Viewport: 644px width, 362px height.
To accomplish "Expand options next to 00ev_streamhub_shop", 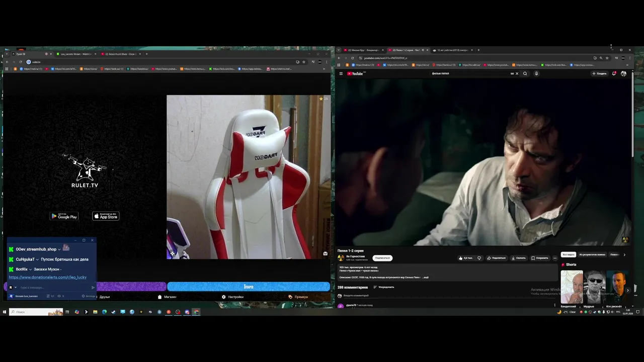I will pyautogui.click(x=59, y=249).
